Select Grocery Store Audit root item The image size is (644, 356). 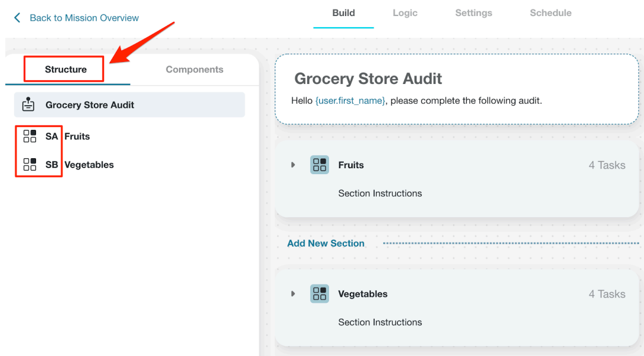coord(129,104)
